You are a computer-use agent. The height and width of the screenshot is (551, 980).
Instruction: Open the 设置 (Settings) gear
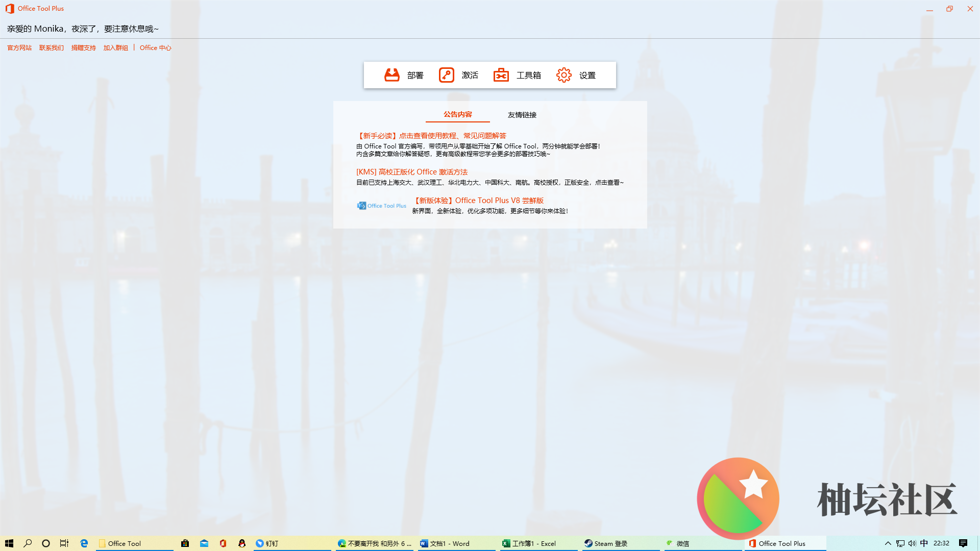point(576,75)
